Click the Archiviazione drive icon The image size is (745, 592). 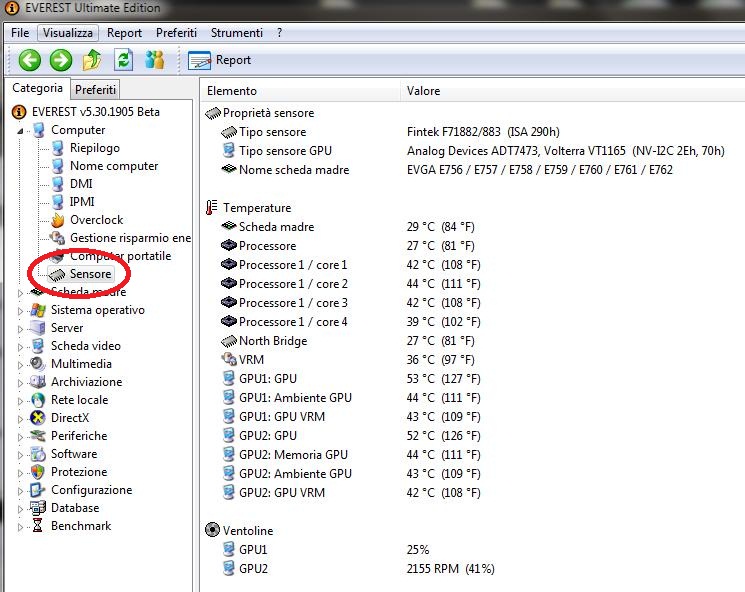tap(38, 382)
